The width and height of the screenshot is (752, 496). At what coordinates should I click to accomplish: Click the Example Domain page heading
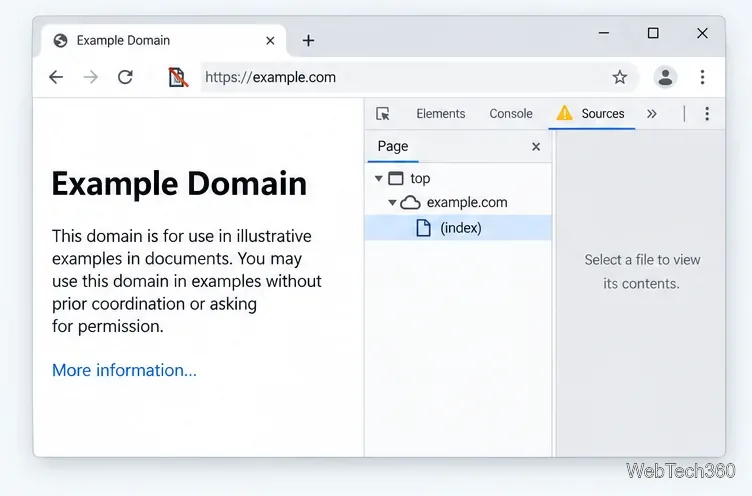click(179, 183)
